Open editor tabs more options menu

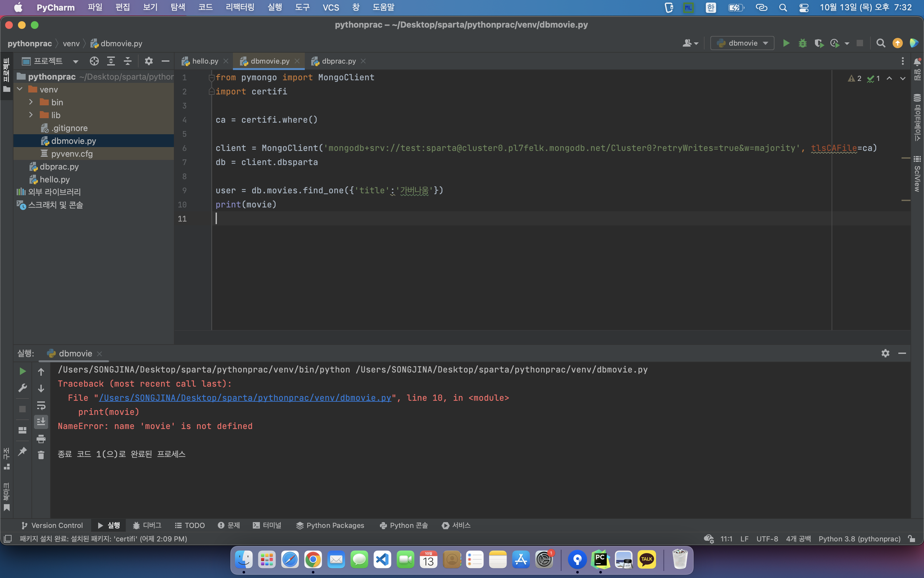pos(903,61)
